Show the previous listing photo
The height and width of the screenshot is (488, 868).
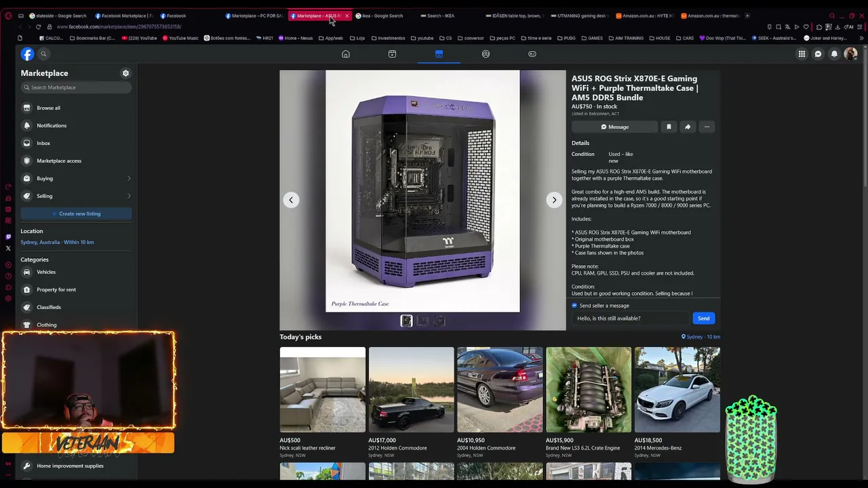(x=291, y=200)
